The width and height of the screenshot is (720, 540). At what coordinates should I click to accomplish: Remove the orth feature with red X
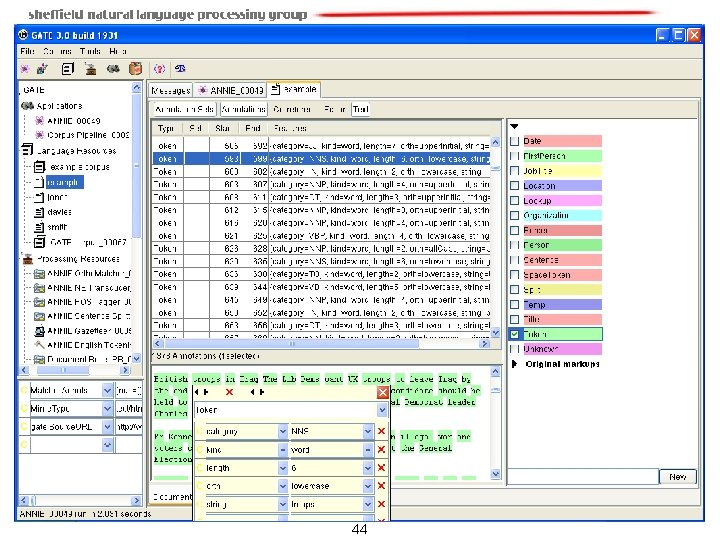pos(381,486)
